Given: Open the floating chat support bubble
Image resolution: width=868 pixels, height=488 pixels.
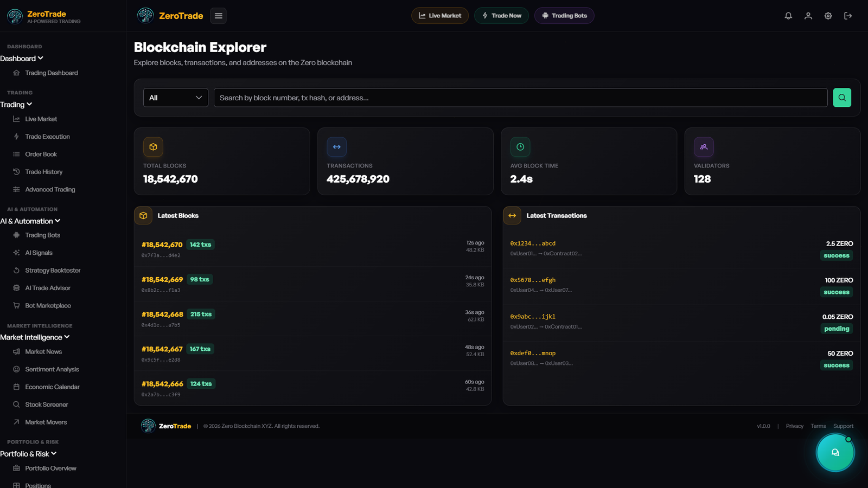Looking at the screenshot, I should pyautogui.click(x=835, y=452).
